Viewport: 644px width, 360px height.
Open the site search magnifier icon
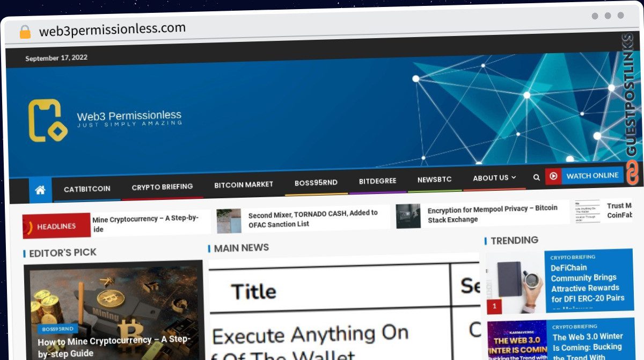point(536,177)
